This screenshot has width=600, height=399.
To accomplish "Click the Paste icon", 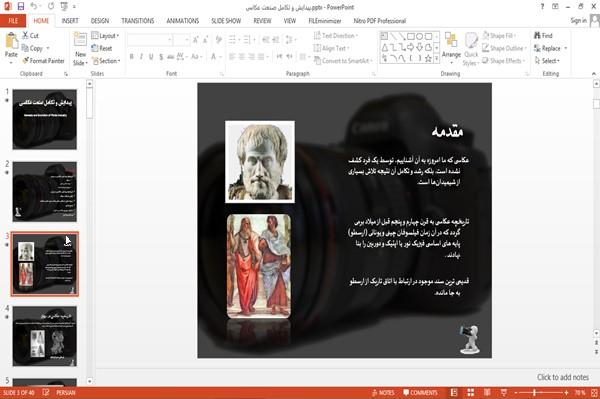I will [x=11, y=41].
